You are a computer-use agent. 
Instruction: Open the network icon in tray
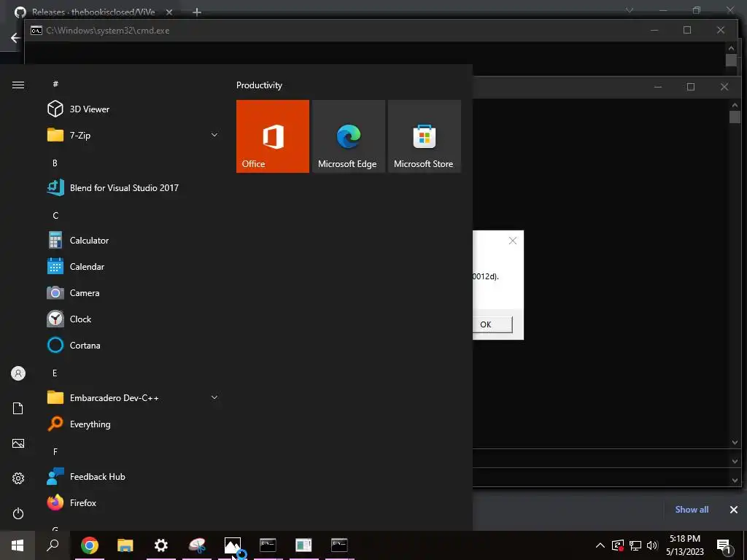[635, 545]
